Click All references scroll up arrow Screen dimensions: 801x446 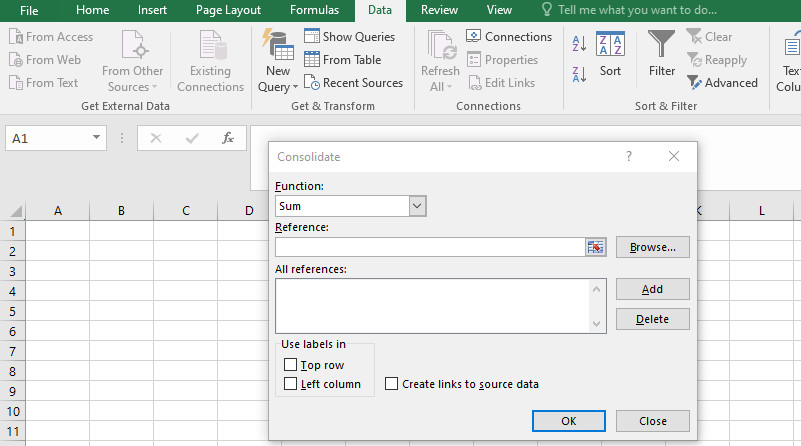point(596,289)
